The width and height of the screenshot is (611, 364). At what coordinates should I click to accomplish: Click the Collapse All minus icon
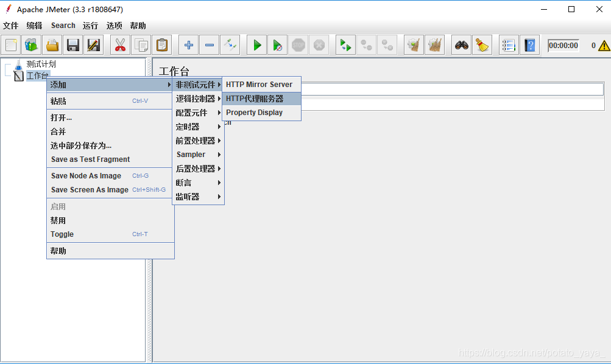(210, 45)
